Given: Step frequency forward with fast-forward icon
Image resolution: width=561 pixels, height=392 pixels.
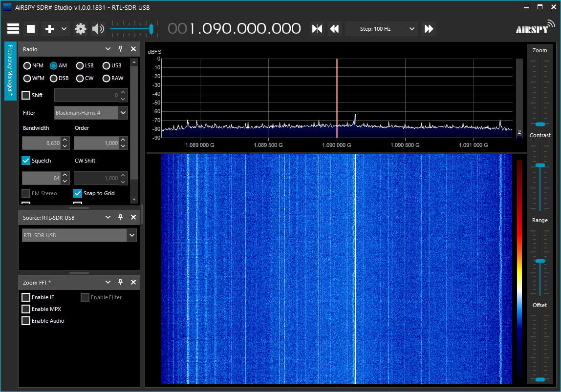Looking at the screenshot, I should click(x=429, y=29).
